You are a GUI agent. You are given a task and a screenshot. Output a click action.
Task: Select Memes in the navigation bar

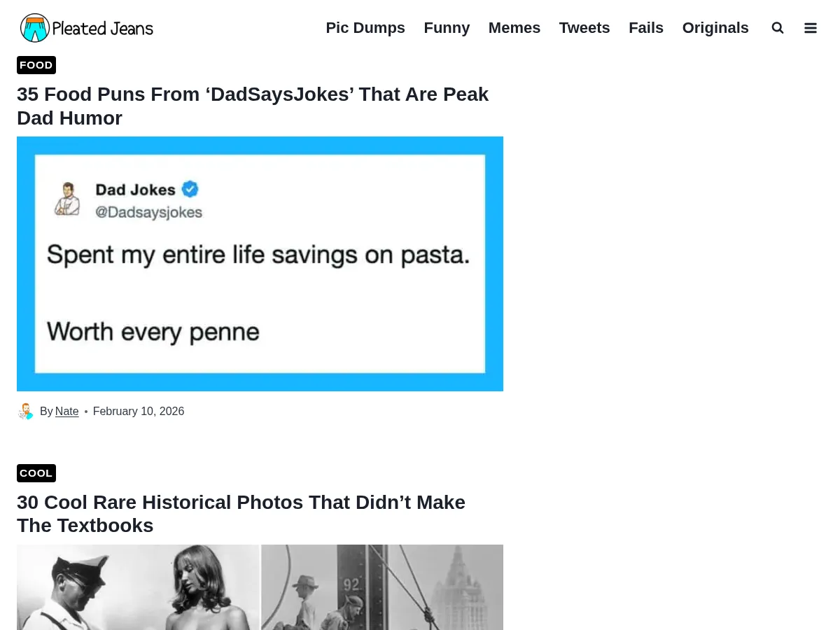coord(514,28)
